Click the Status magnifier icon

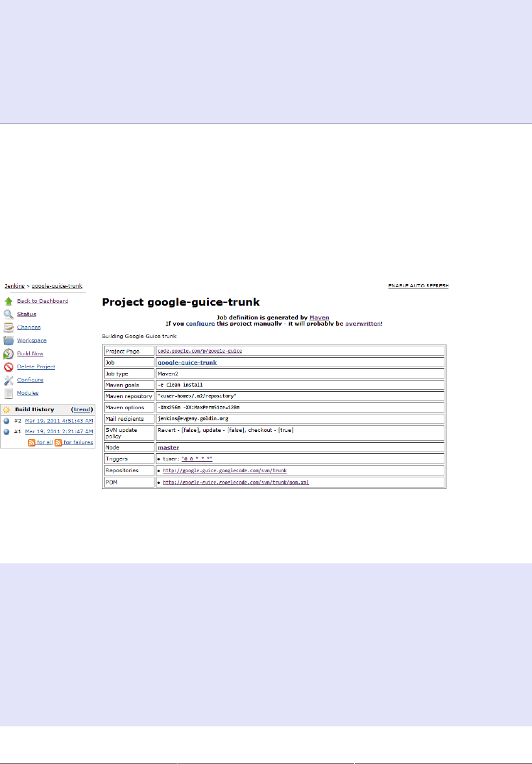8,315
